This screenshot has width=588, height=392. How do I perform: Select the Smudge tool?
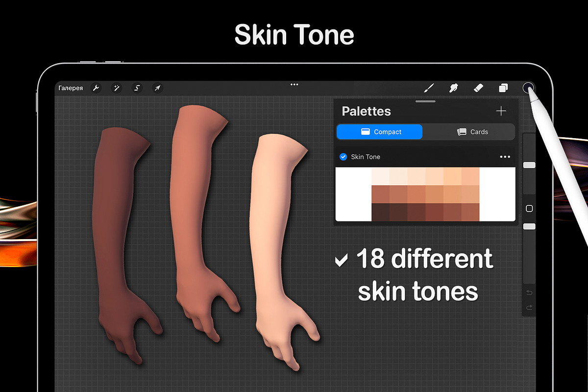pos(454,88)
